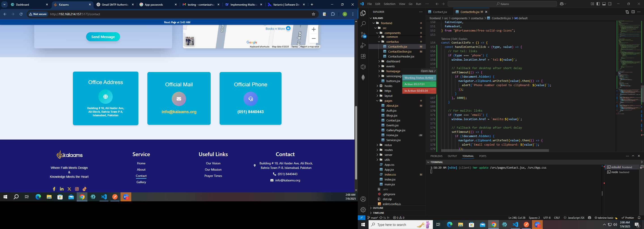Image resolution: width=644 pixels, height=229 pixels.
Task: Click the editor horizontal scrollbar thumb
Action: [495, 151]
